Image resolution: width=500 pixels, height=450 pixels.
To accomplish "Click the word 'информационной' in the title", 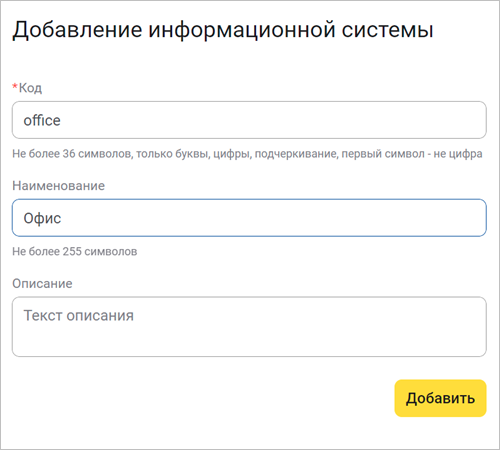I will (242, 31).
